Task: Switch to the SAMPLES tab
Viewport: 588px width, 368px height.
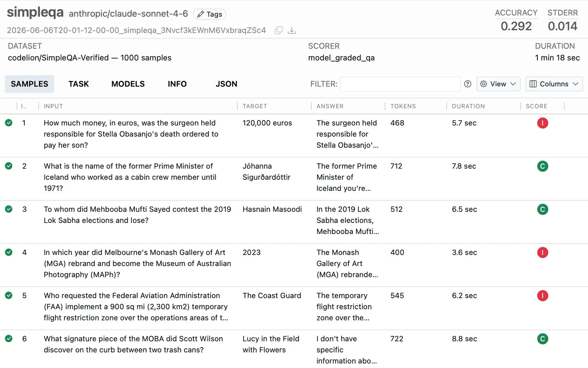Action: (29, 84)
